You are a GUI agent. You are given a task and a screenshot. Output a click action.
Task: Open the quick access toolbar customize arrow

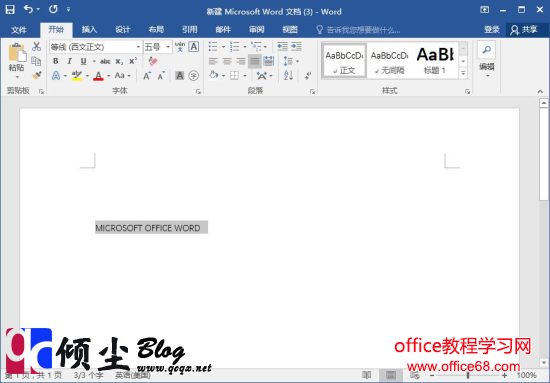(68, 9)
